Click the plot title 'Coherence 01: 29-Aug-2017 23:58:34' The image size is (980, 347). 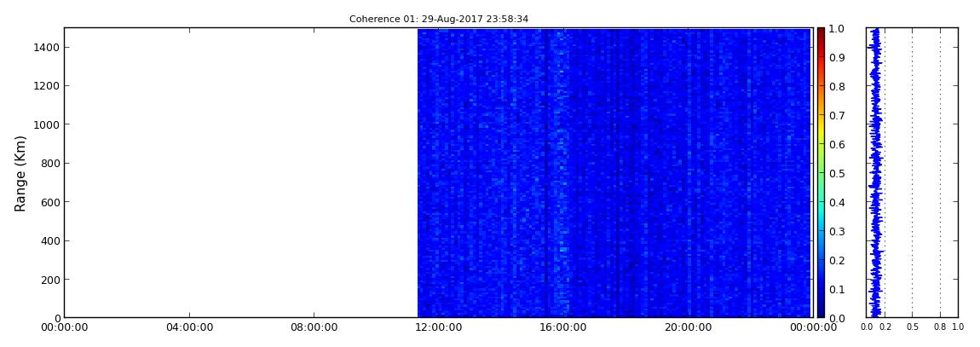click(x=438, y=20)
